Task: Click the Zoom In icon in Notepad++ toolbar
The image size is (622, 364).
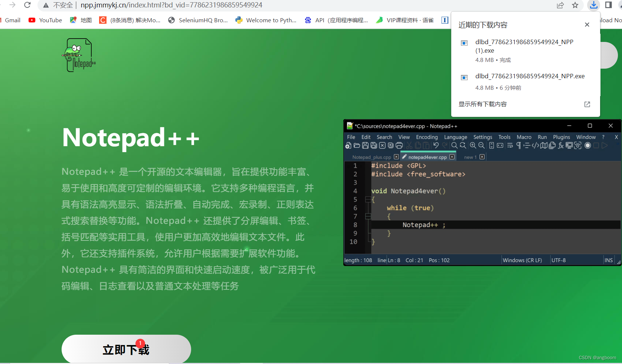Action: click(473, 145)
